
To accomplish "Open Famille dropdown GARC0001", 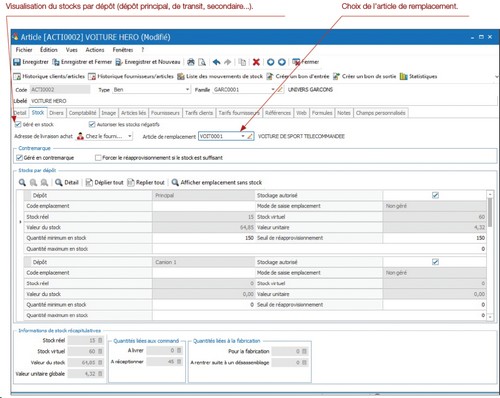I will [273, 90].
